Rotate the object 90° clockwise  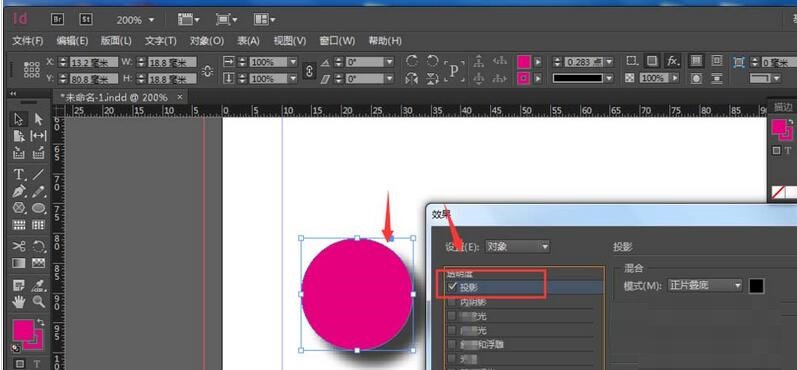(412, 61)
